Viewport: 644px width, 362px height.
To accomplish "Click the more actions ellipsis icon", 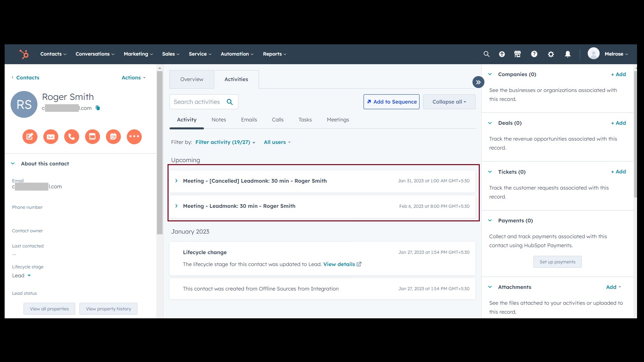I will (134, 136).
